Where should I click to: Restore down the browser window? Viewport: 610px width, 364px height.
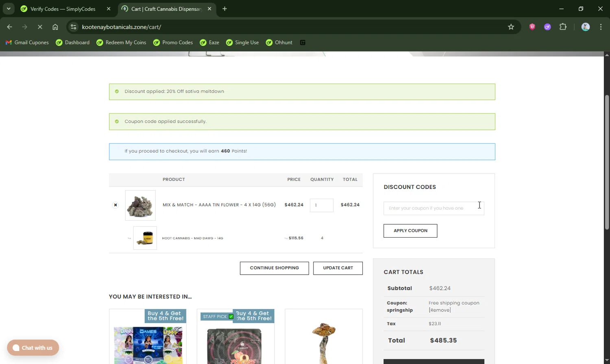581,9
